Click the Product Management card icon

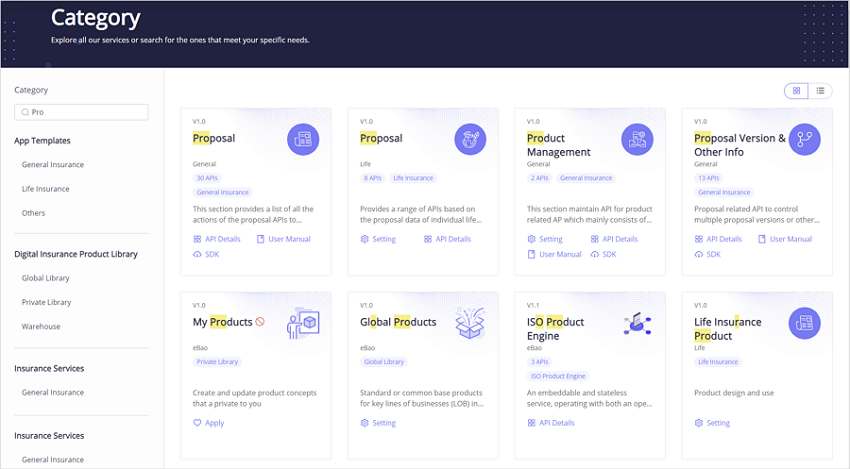(637, 139)
